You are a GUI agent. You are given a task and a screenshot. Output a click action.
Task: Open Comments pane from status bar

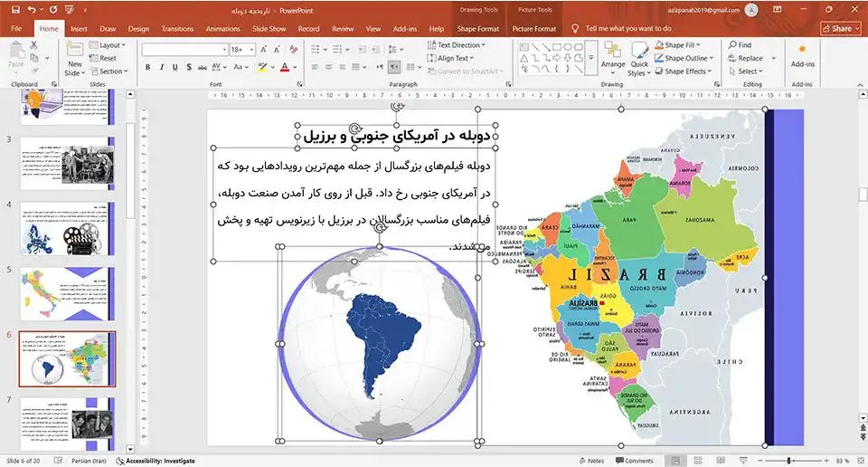(x=635, y=461)
